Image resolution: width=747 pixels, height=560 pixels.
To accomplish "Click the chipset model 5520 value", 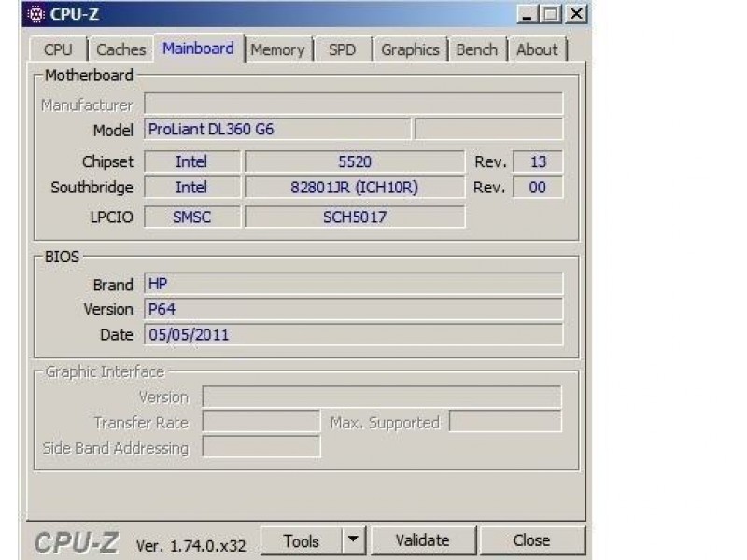I will (355, 161).
